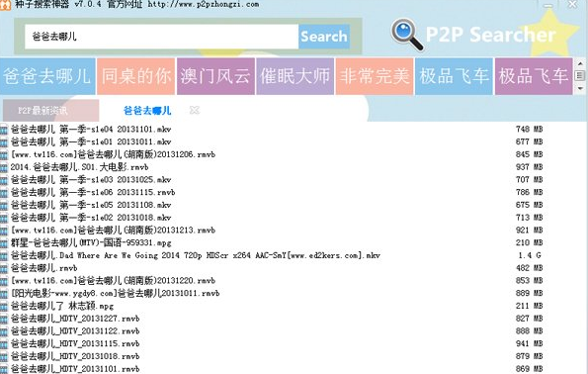Click video icon of HDTV_20131227.rmvb row
This screenshot has width=588, height=374.
[x=4, y=320]
